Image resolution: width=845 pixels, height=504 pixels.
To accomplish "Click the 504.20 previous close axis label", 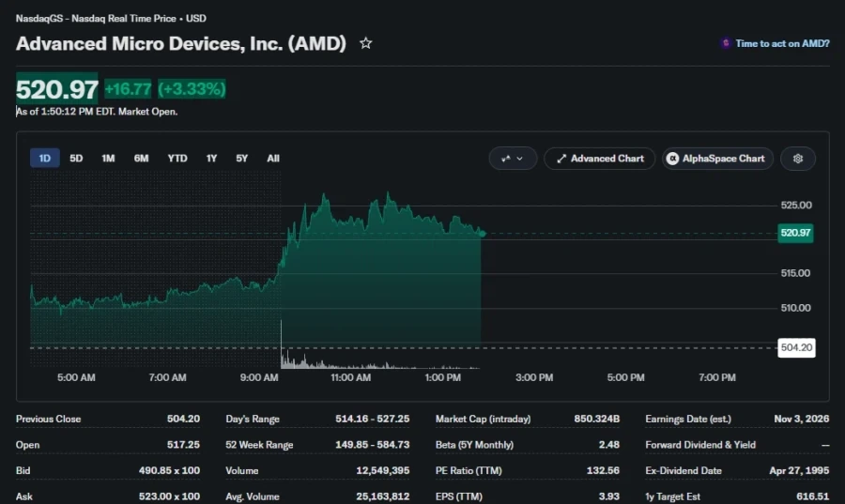I will [x=796, y=347].
